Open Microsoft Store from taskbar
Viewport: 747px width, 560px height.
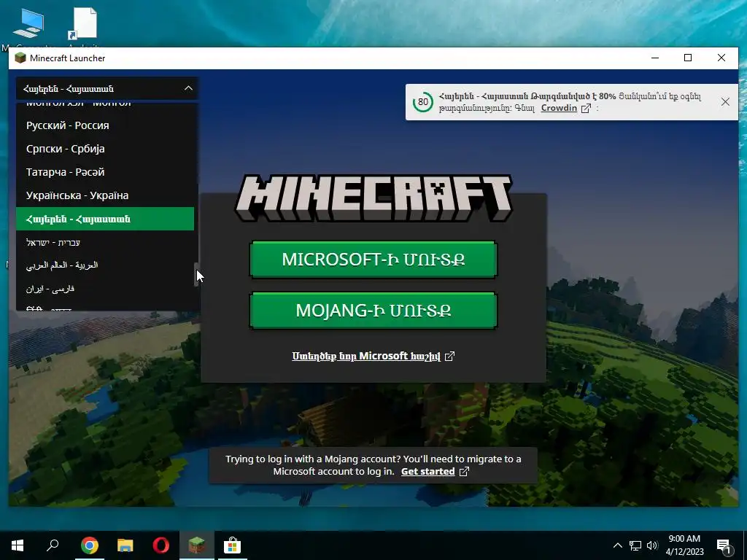[233, 545]
